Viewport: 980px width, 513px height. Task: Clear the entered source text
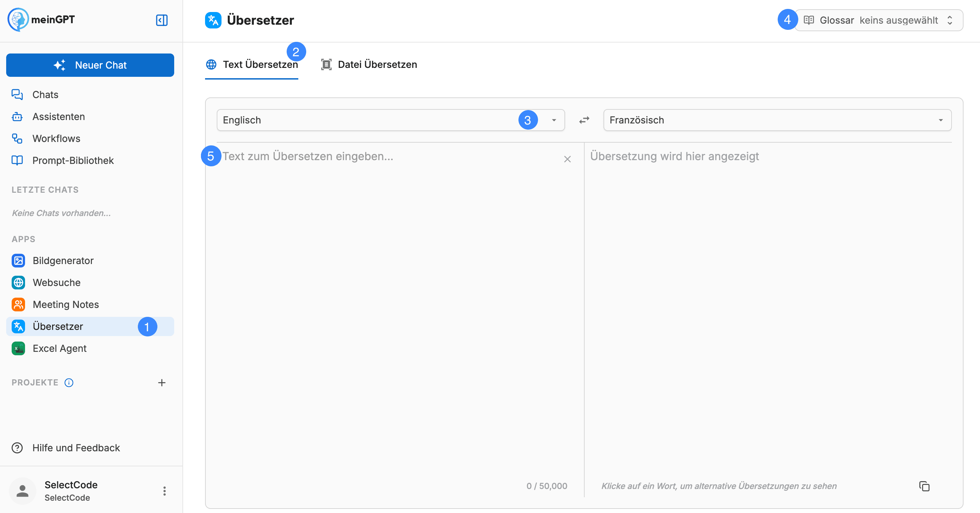point(567,159)
